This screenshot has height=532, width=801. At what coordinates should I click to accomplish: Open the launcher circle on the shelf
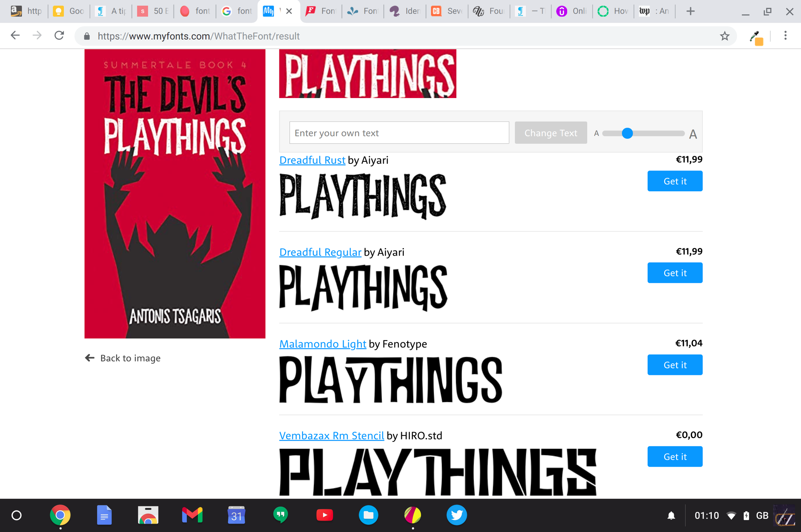[x=16, y=515]
